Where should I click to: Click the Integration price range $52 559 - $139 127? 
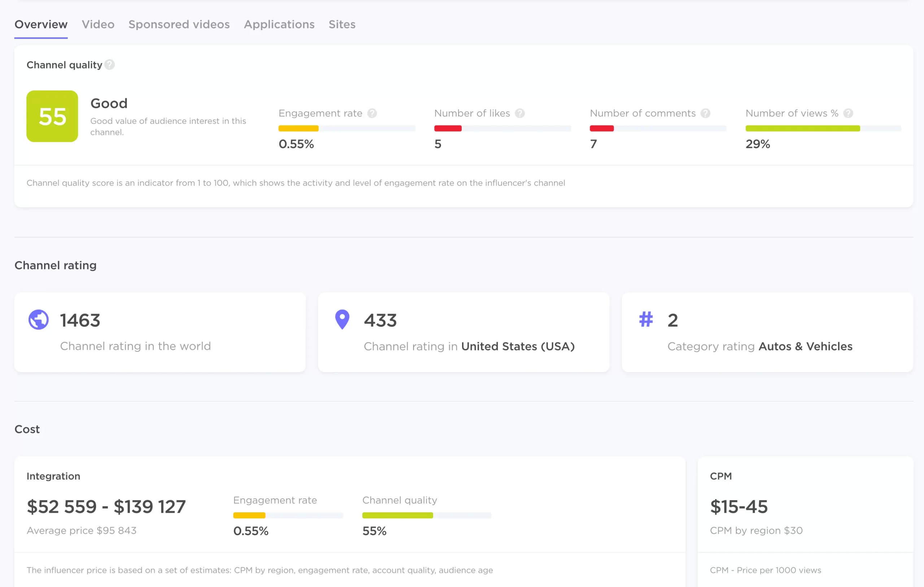(106, 507)
